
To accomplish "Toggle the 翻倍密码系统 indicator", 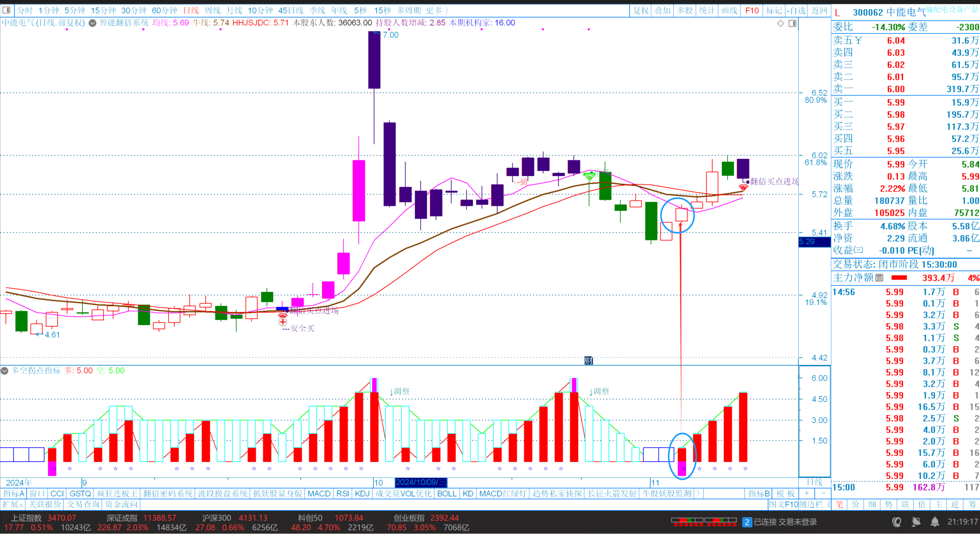I will coord(168,494).
